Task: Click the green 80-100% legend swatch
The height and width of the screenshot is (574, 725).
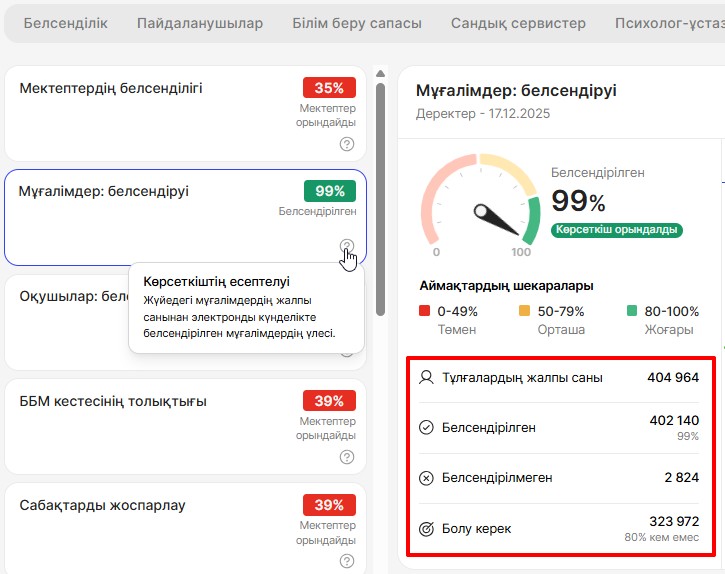Action: [631, 311]
